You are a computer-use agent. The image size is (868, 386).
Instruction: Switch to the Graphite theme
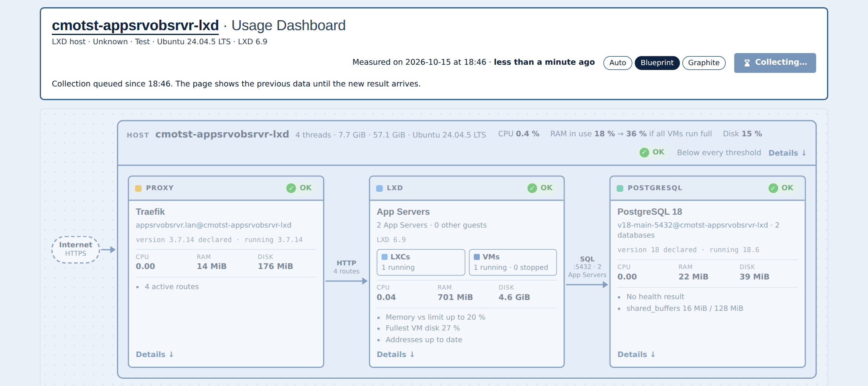coord(704,63)
